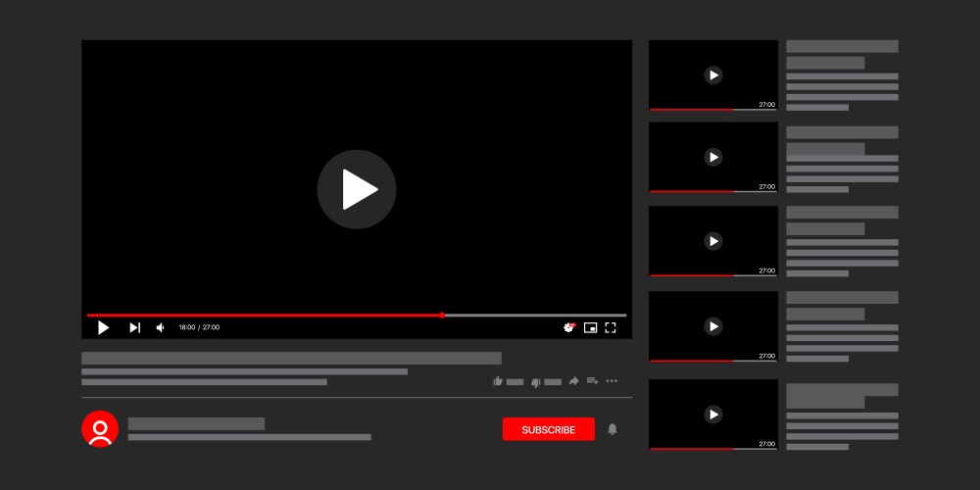Click the 18:00 / 27:00 time display
The width and height of the screenshot is (980, 490).
pos(199,327)
